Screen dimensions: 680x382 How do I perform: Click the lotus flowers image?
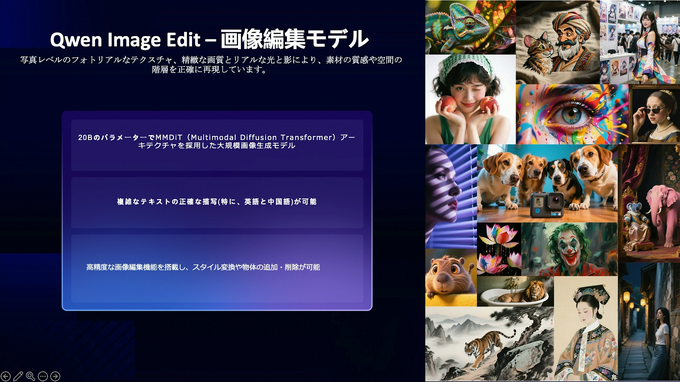[x=499, y=249]
